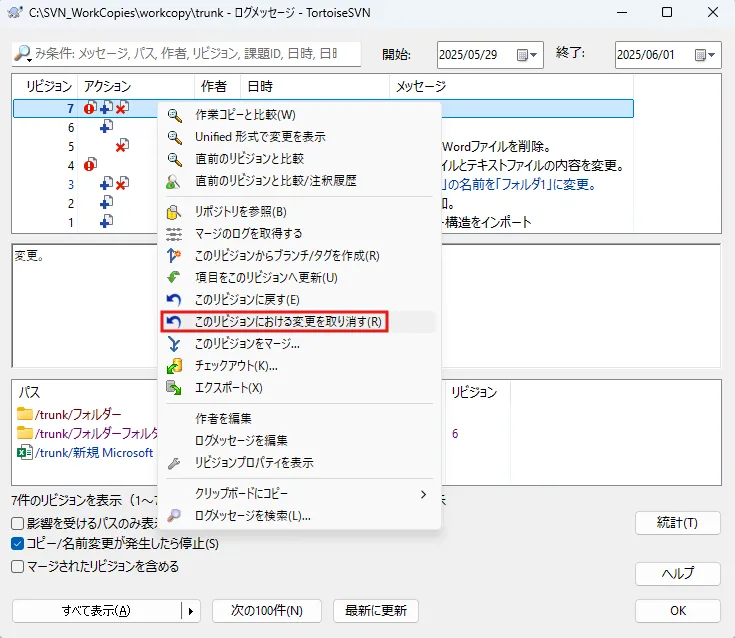Image resolution: width=735 pixels, height=638 pixels.
Task: Uncheck コピー/名前変更が発生したら停止(S)
Action: pyautogui.click(x=17, y=544)
